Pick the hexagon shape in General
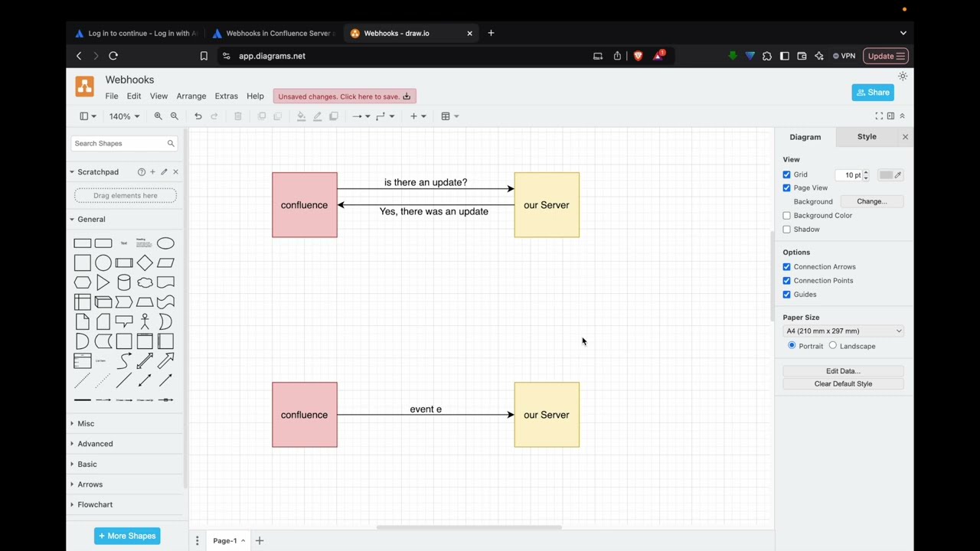Viewport: 980px width, 551px height. (83, 282)
